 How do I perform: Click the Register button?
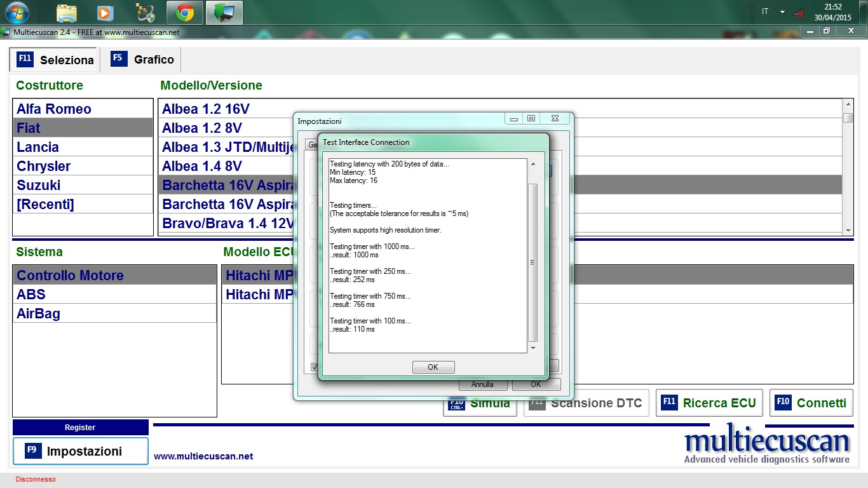[80, 428]
